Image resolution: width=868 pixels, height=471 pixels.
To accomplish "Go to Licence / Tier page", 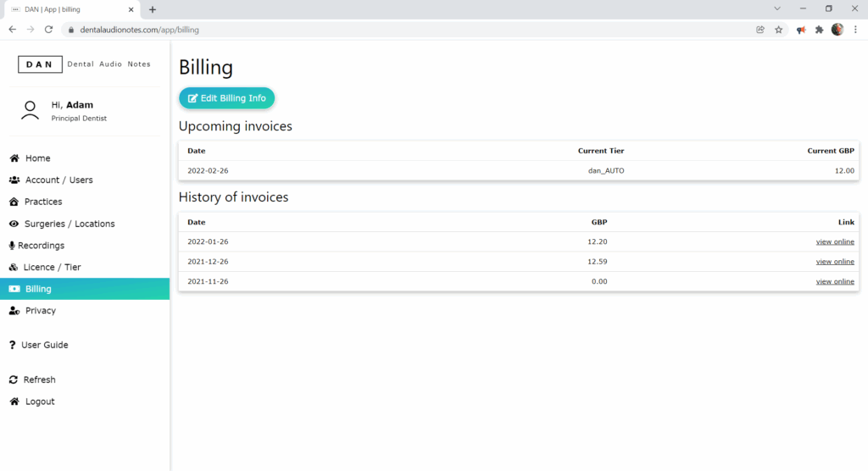I will pyautogui.click(x=52, y=268).
